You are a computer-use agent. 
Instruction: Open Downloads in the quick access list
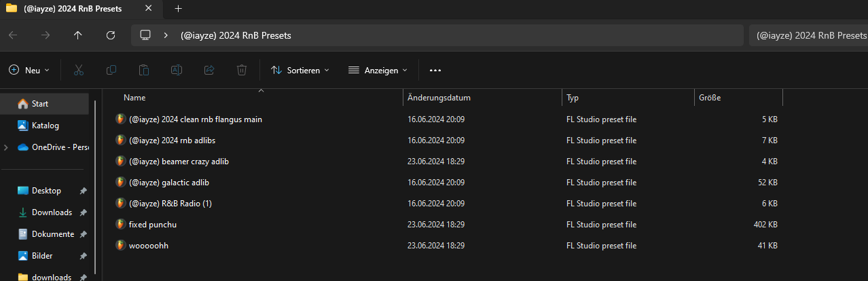pos(45,212)
